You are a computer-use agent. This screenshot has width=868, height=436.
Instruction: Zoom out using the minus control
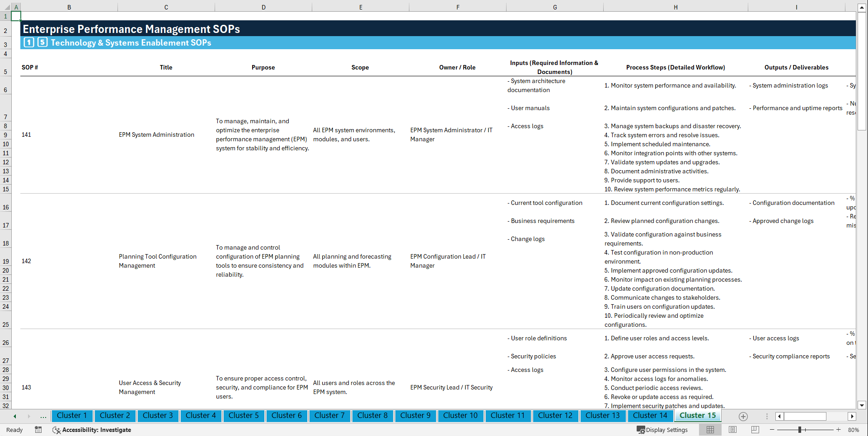coord(773,430)
